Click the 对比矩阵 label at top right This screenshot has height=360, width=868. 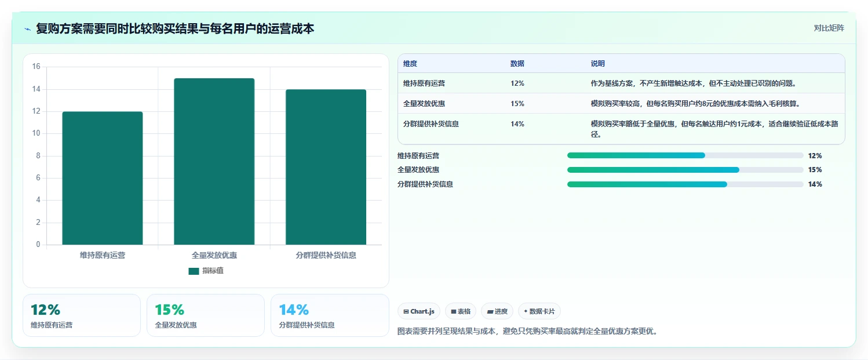(x=829, y=28)
